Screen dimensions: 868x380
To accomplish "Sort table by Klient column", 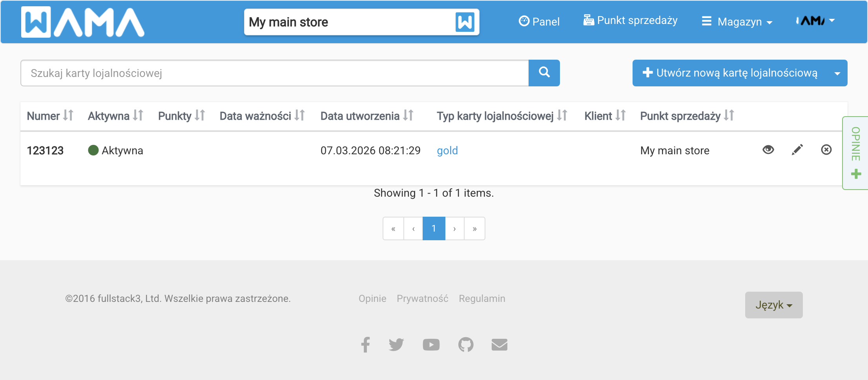I will (x=605, y=116).
